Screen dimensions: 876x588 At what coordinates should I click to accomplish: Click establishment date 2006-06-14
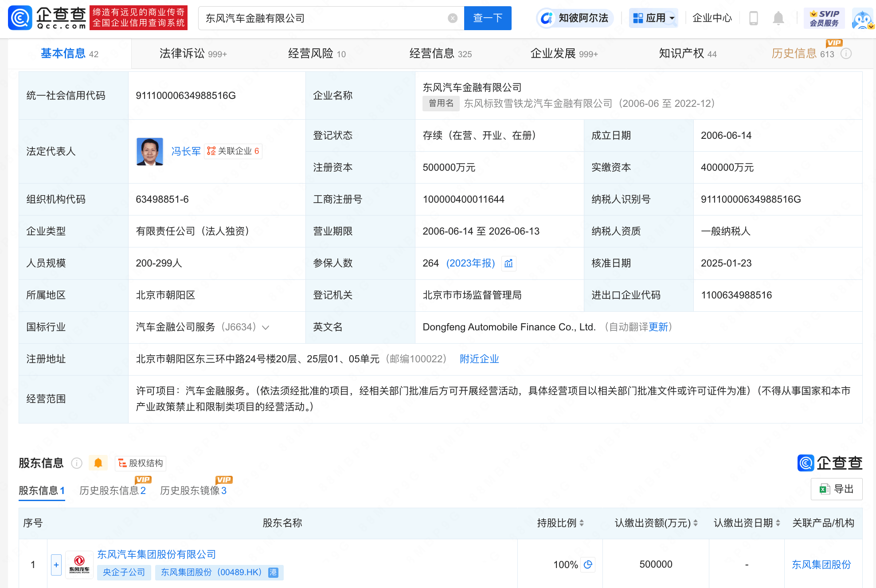[726, 136]
